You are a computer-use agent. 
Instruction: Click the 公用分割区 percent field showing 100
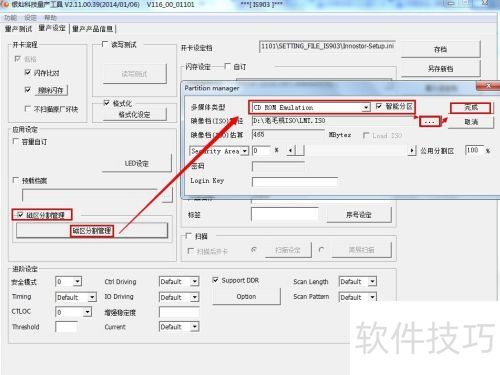coord(474,150)
